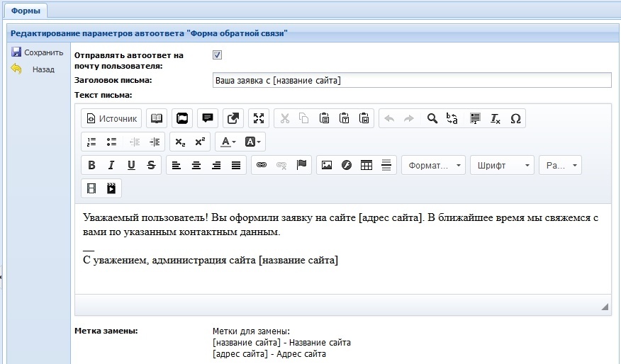Open the Формат paragraph format dropdown
The height and width of the screenshot is (364, 621).
click(433, 165)
